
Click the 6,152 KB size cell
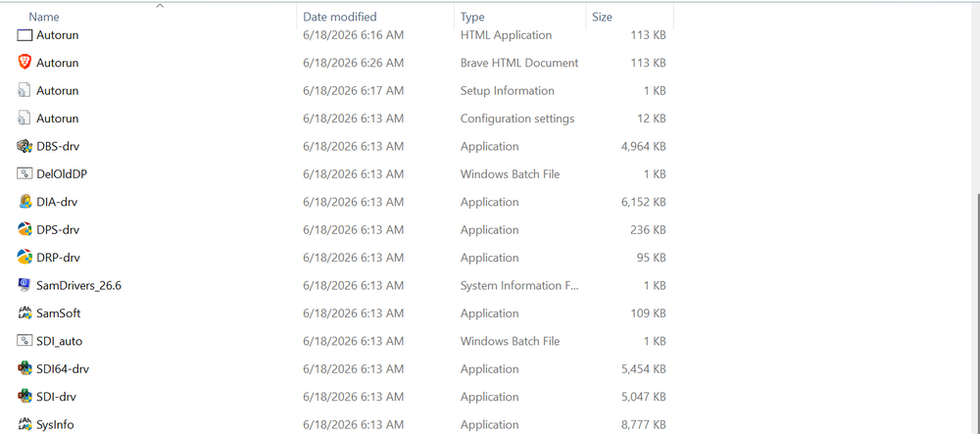coord(644,202)
